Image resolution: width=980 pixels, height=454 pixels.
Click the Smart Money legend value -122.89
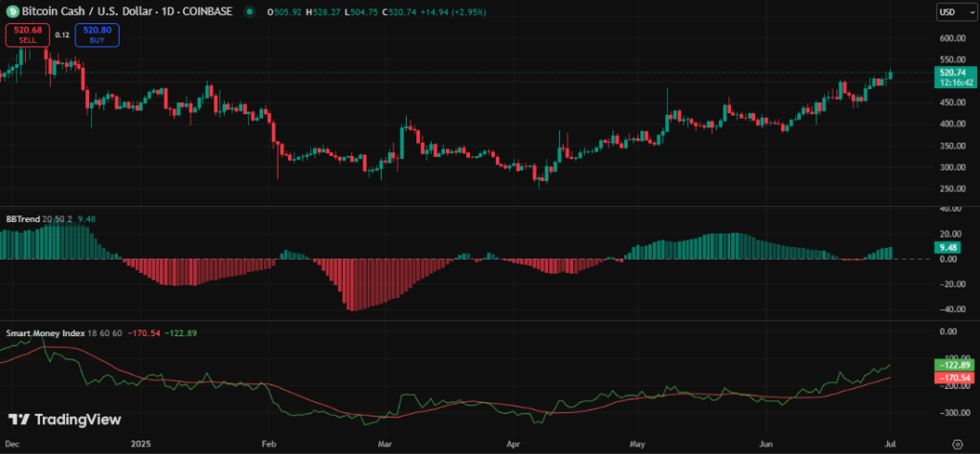[181, 332]
